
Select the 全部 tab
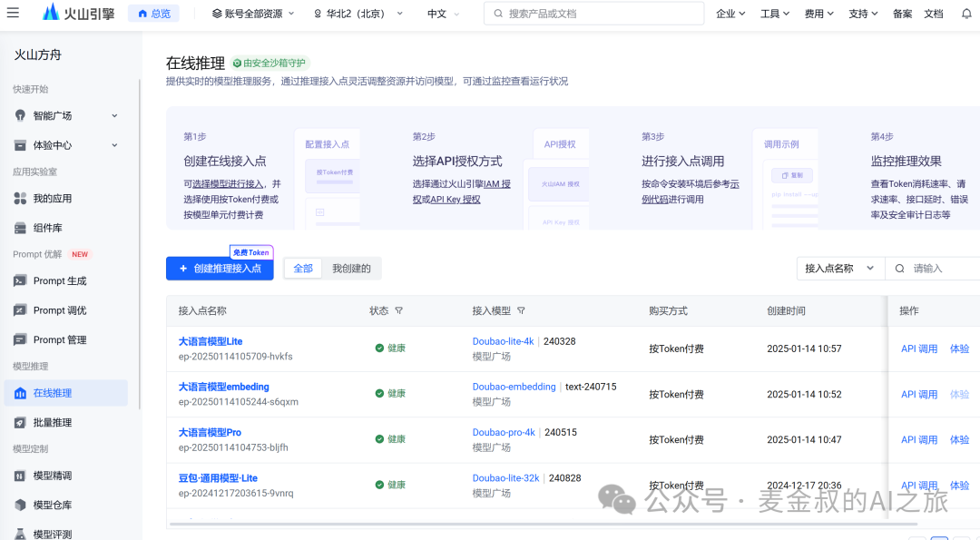point(303,269)
